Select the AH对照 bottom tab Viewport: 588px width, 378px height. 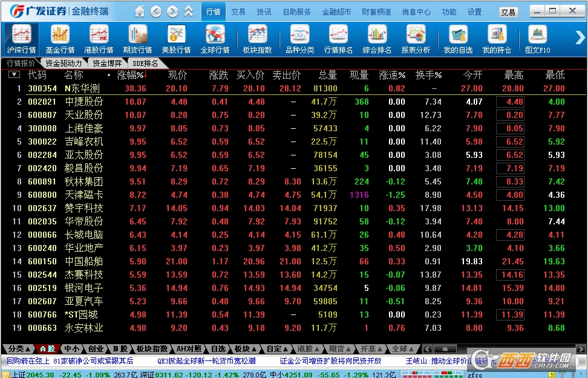click(x=189, y=349)
